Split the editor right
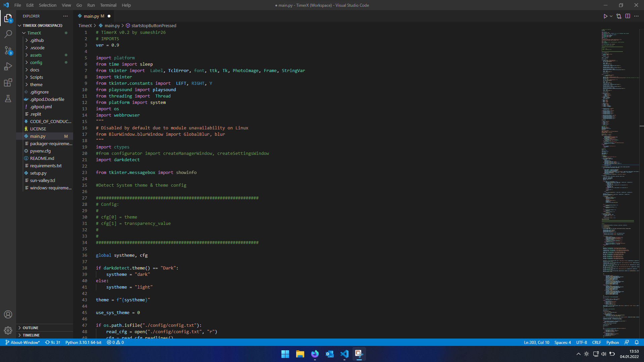Screen dimensions: 644x362 [628, 16]
